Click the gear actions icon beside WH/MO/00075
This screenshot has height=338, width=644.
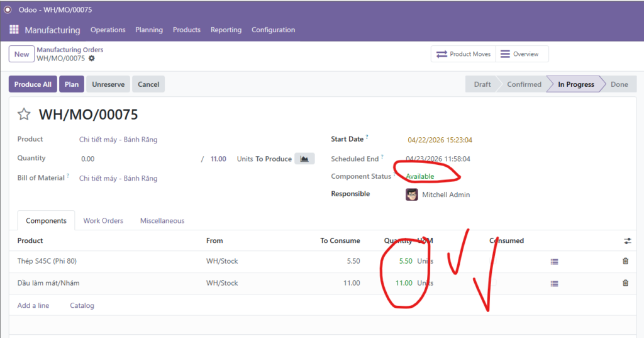(92, 59)
